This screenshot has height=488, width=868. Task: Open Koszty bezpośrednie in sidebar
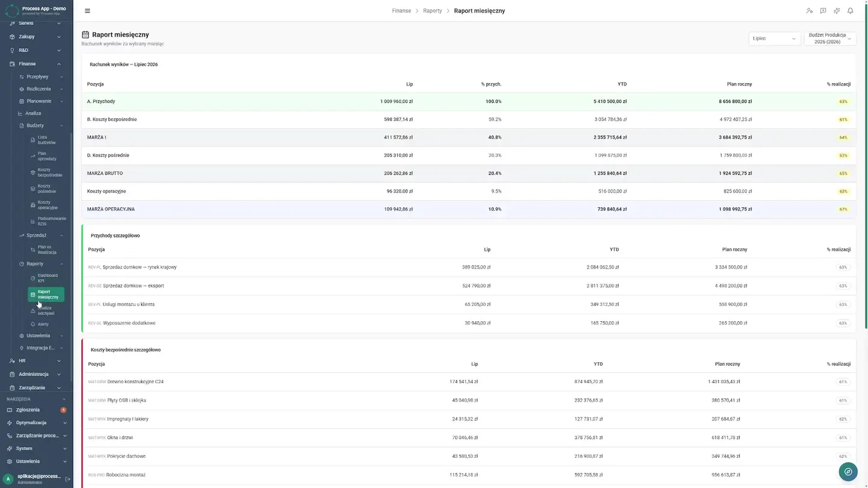tap(47, 172)
